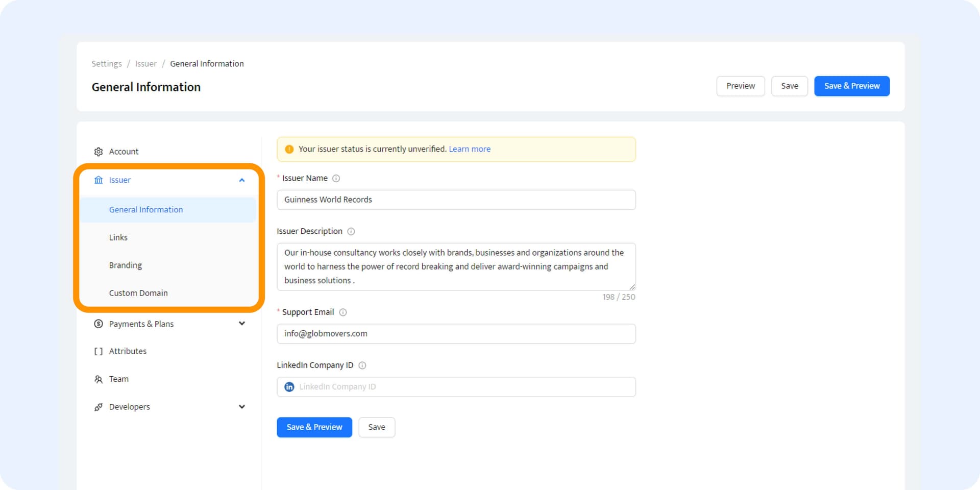Image resolution: width=980 pixels, height=490 pixels.
Task: Click the warning icon in the unverified banner
Action: pyautogui.click(x=288, y=149)
